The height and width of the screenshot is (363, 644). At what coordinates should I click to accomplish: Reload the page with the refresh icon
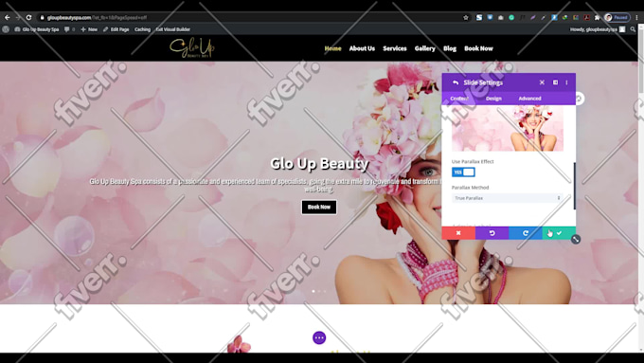28,18
